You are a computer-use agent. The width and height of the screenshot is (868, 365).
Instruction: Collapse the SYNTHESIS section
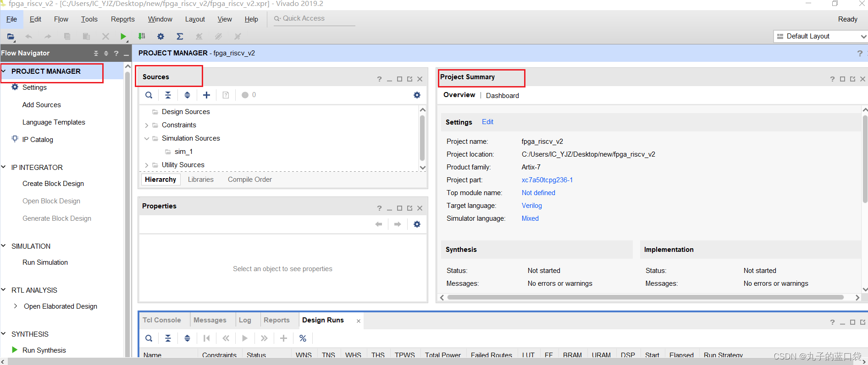[4, 334]
